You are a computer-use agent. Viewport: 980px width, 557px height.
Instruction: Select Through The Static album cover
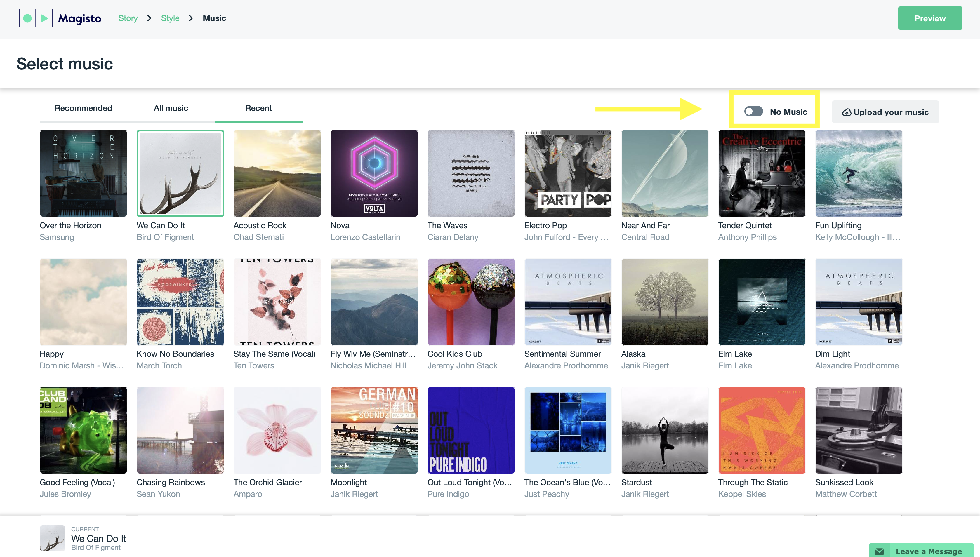(762, 430)
